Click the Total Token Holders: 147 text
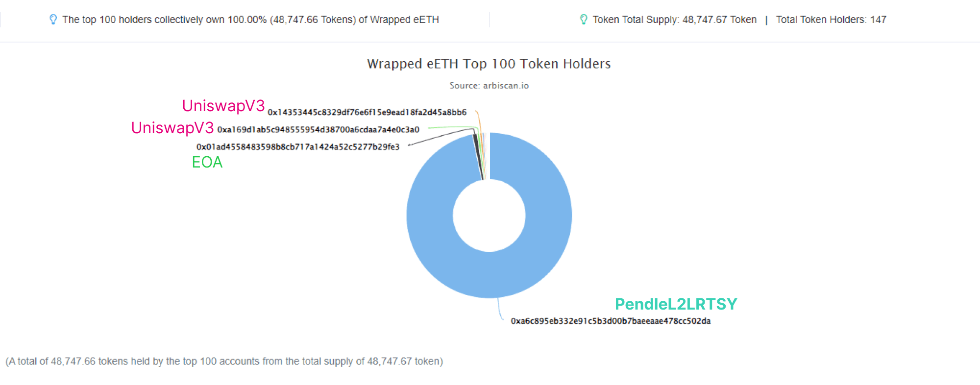This screenshot has height=385, width=980. click(x=831, y=20)
